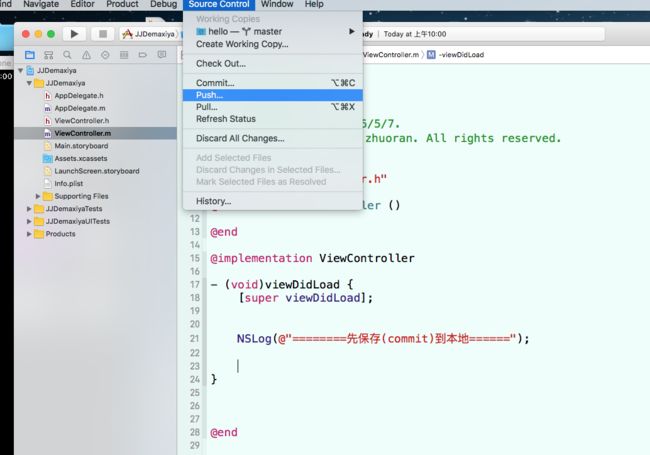The image size is (650, 455).
Task: Collapse the JJDemaxiya group folder
Action: [x=29, y=83]
